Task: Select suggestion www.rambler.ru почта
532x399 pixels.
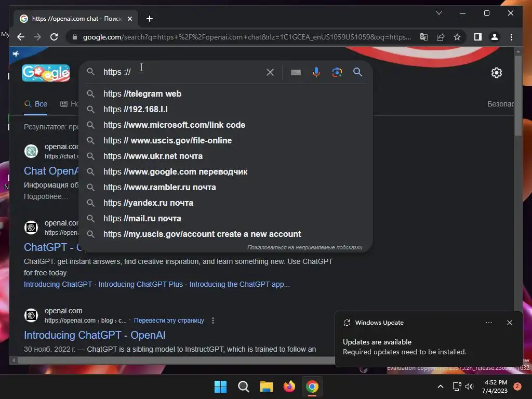Action: [225, 187]
